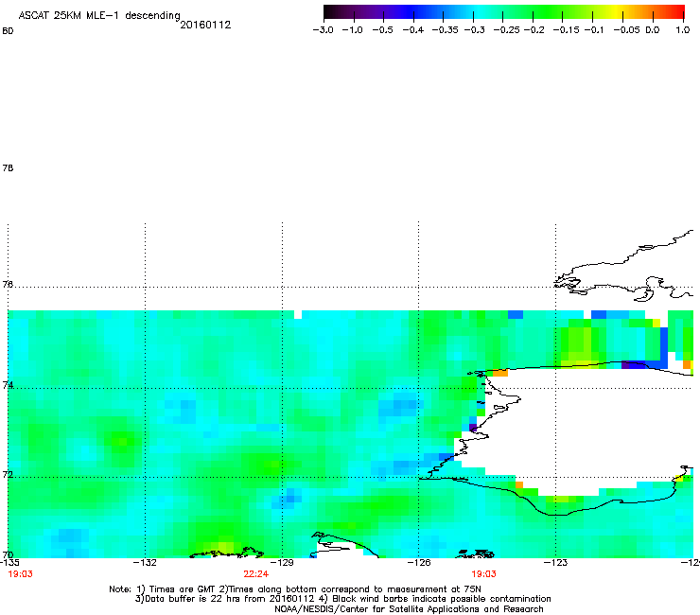Screen dimensions: 700x615
Task: Click the dark purple cell near 73N coast
Action: pyautogui.click(x=473, y=428)
